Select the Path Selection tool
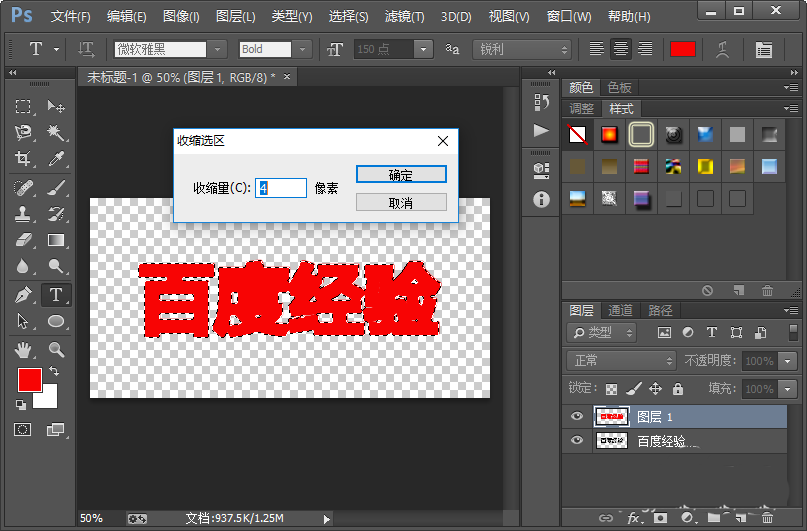 coord(23,322)
